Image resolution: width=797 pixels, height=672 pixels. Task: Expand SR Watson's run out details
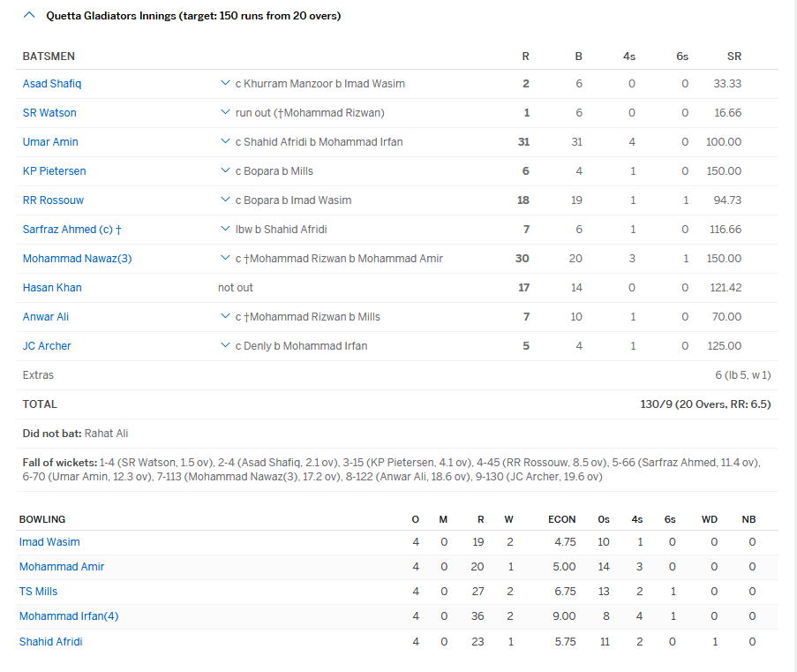click(x=225, y=112)
